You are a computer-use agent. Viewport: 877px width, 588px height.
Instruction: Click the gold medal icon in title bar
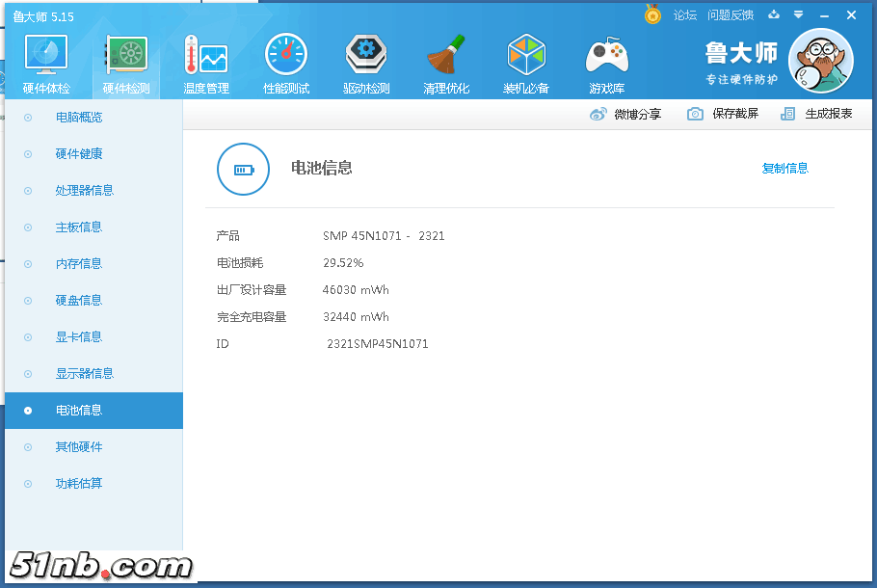point(652,14)
